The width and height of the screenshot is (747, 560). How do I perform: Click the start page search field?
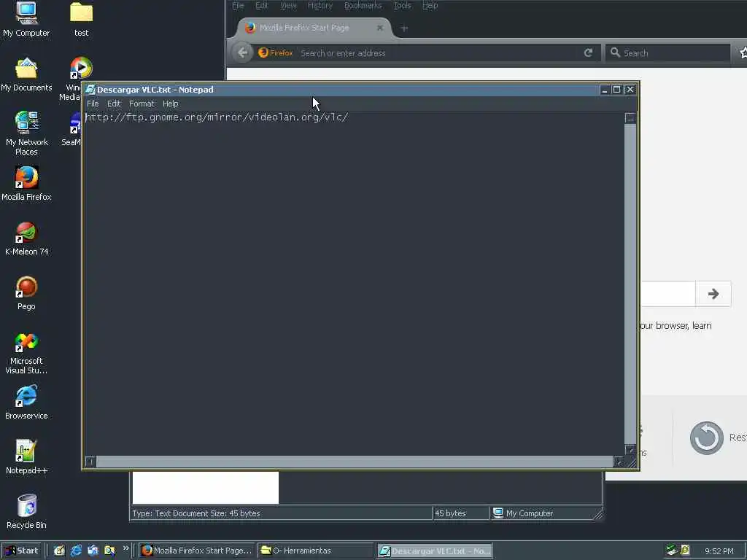pos(668,294)
